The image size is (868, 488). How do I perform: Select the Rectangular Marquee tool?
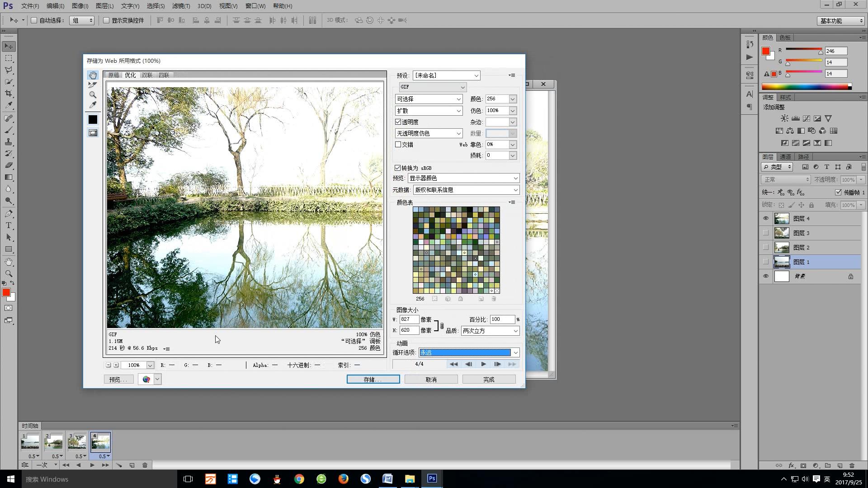tap(9, 58)
